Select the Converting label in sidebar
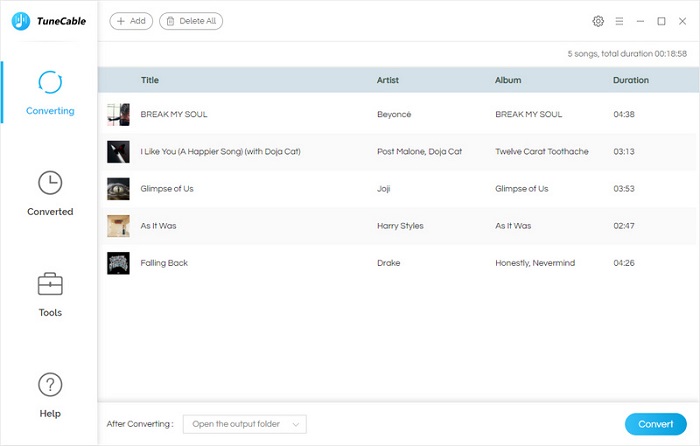 click(50, 111)
